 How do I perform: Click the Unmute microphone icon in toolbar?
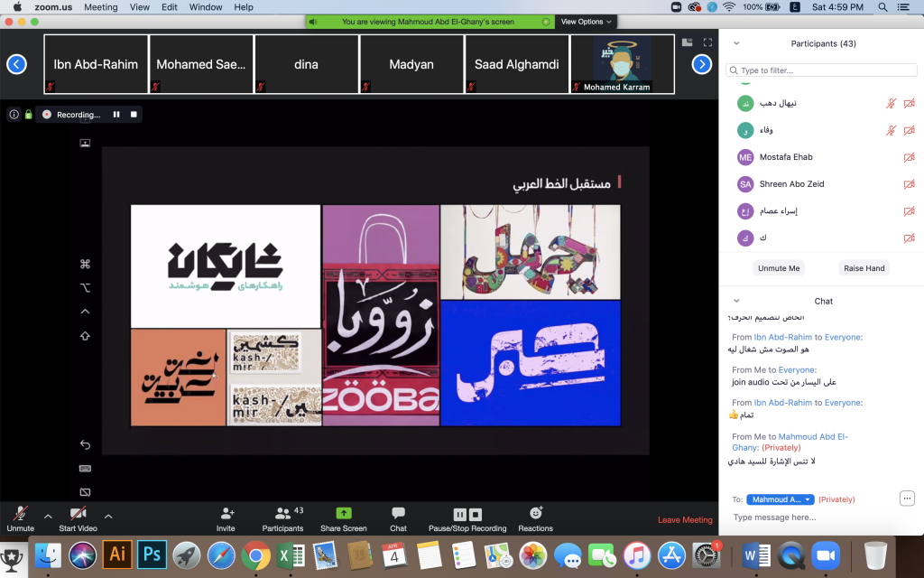click(20, 513)
